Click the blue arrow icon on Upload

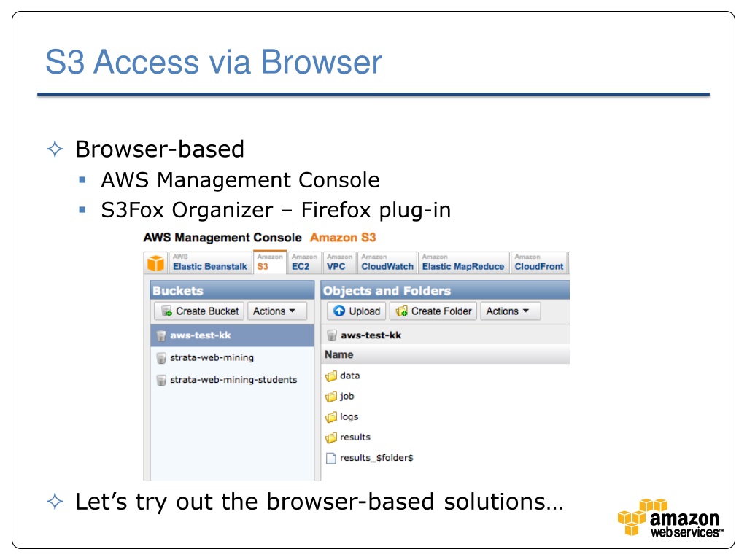pos(339,311)
